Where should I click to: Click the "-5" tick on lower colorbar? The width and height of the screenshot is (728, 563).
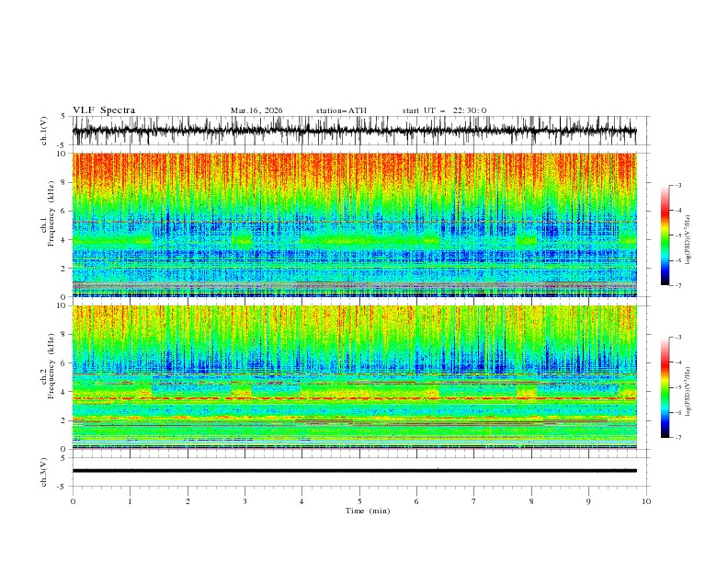pos(678,387)
